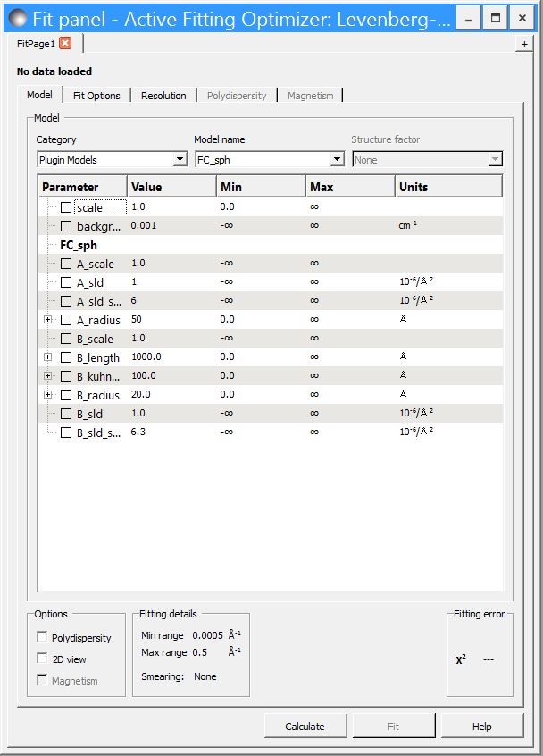Tick the background parameter checkbox

coord(66,226)
